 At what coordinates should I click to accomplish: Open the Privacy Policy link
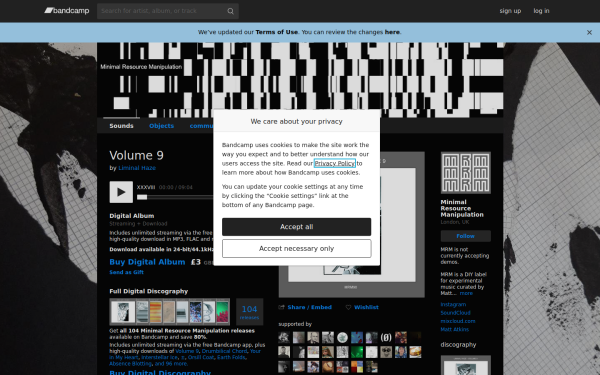(335, 163)
